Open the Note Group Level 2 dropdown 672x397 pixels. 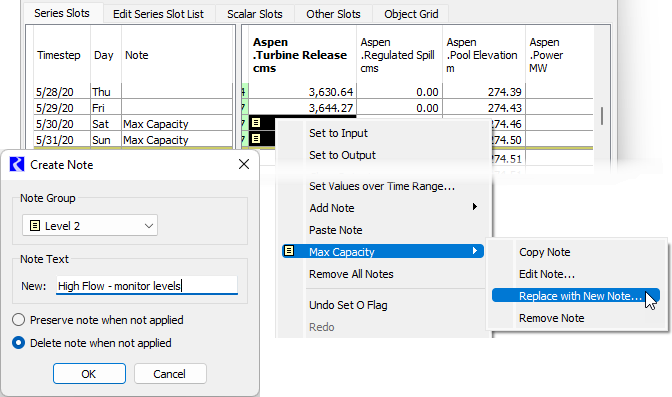pos(90,226)
